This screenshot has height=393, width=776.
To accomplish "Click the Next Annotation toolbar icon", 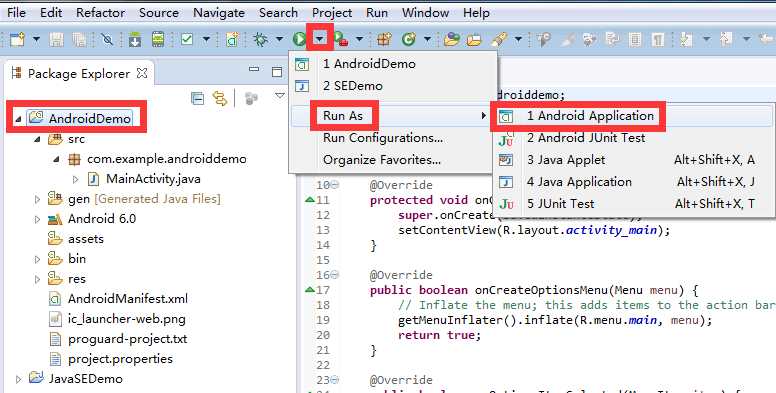I will click(686, 39).
